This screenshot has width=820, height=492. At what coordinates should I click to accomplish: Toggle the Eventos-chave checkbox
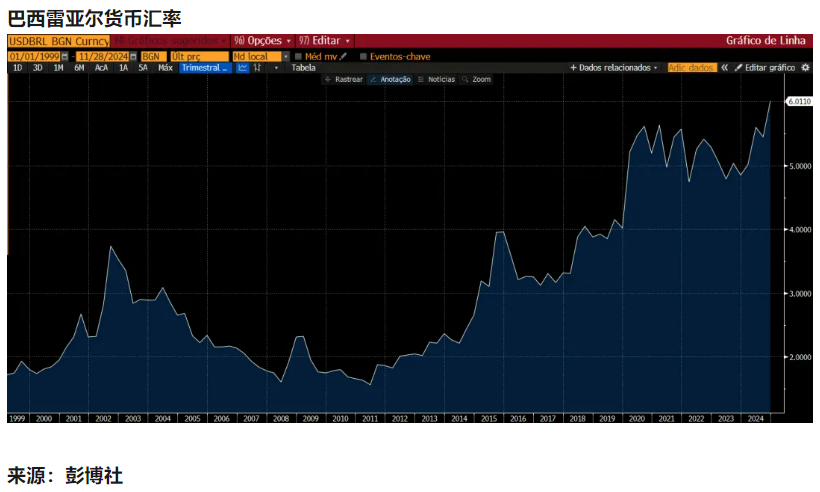(363, 57)
